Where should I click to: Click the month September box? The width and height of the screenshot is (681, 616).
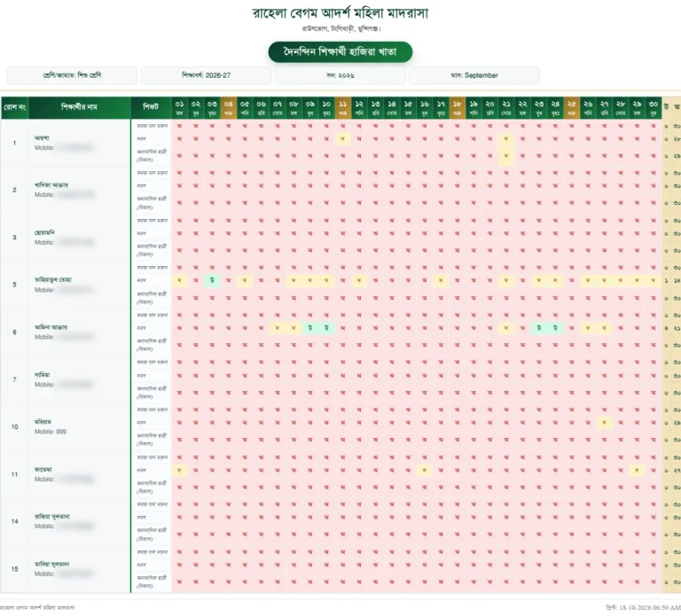(x=474, y=75)
